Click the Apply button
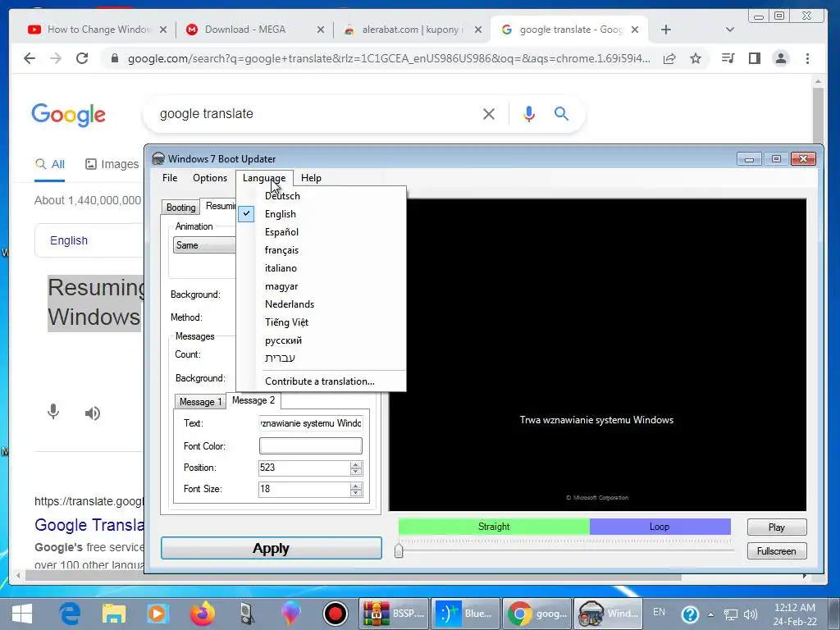Viewport: 840px width, 630px height. click(x=271, y=548)
